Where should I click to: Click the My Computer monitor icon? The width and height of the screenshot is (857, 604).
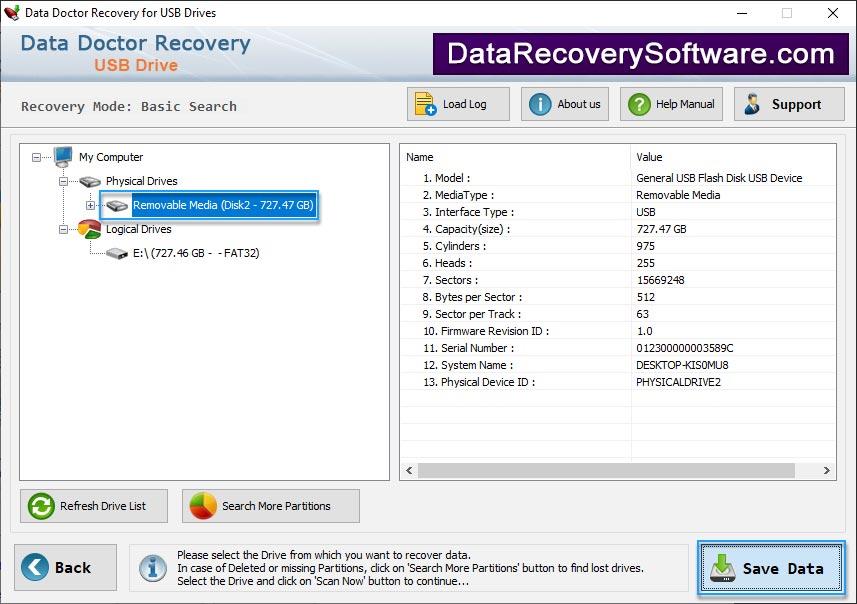coord(63,157)
